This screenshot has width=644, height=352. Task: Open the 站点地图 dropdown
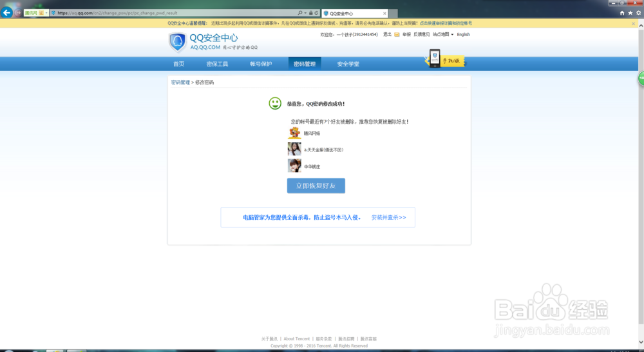443,35
